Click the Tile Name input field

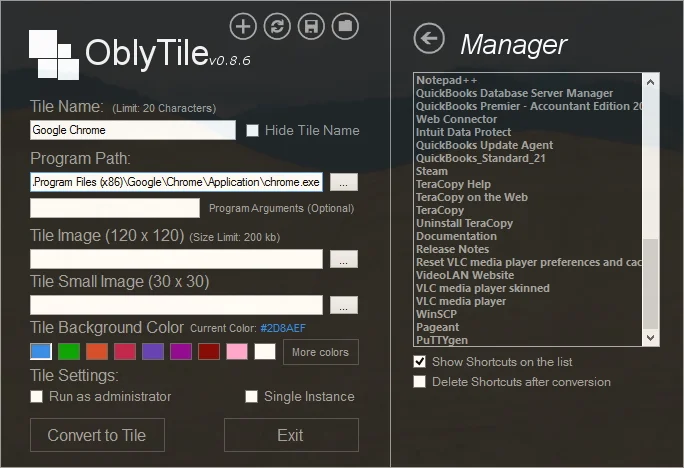click(133, 130)
